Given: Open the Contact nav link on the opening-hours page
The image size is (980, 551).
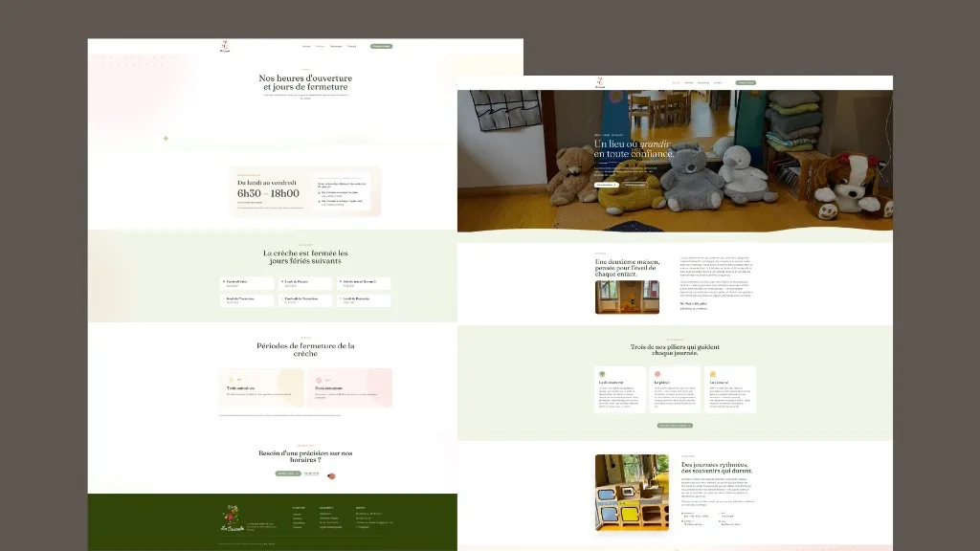Looking at the screenshot, I should [352, 46].
